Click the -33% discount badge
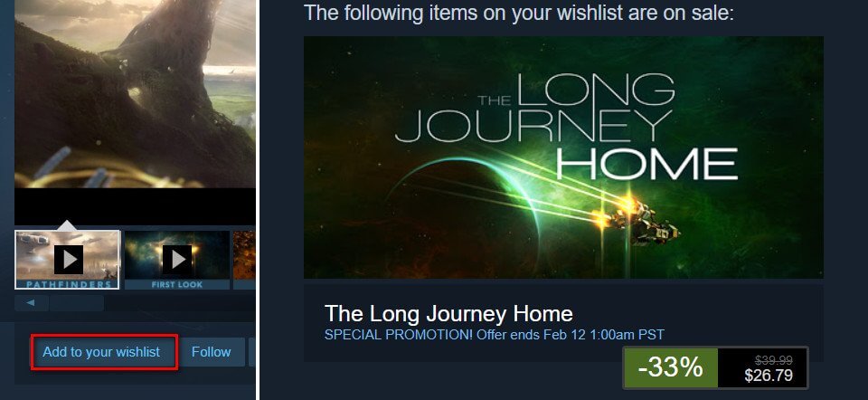 tap(670, 367)
